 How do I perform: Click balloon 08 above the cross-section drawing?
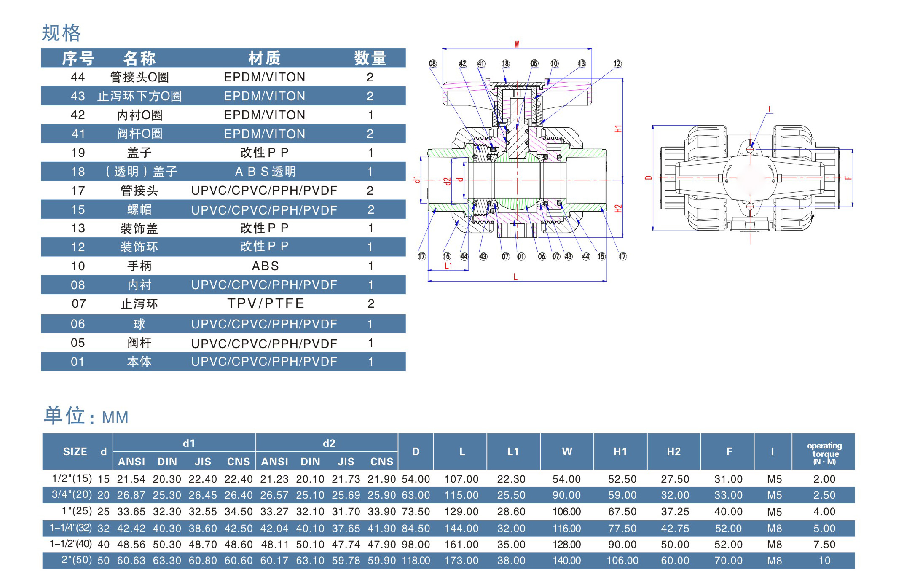tap(433, 64)
